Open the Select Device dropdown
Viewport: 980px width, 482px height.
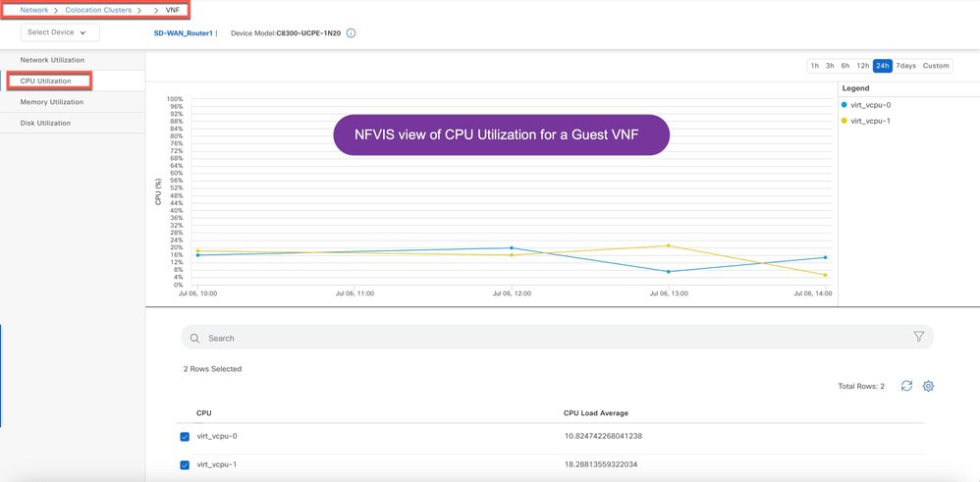point(60,32)
